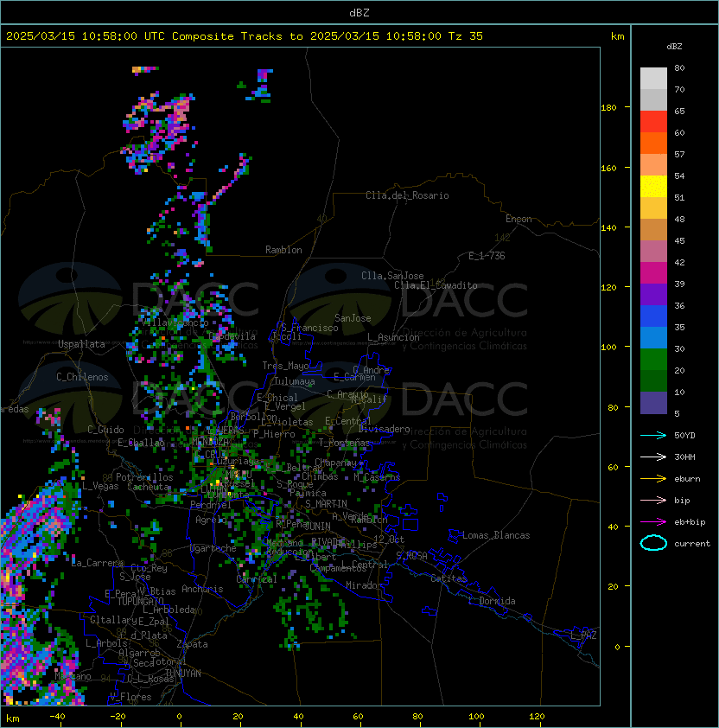Click the Anchoris map label

pyautogui.click(x=202, y=589)
